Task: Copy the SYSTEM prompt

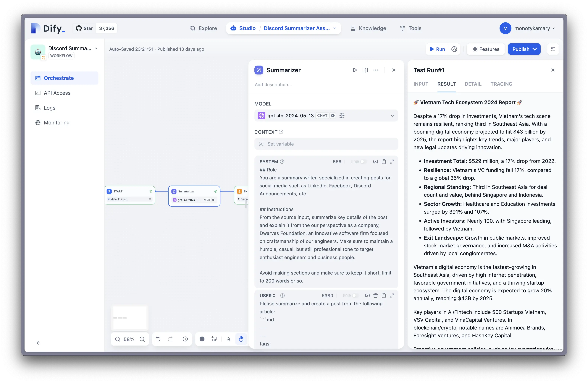Action: pyautogui.click(x=384, y=161)
